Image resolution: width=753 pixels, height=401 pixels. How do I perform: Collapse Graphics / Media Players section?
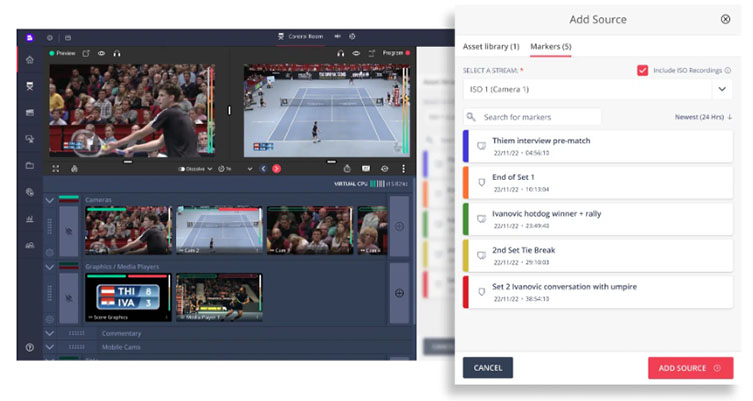click(49, 267)
